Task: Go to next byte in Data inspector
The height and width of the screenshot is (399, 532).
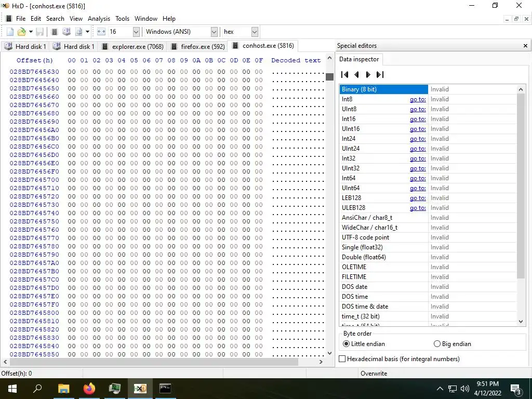Action: (x=368, y=75)
